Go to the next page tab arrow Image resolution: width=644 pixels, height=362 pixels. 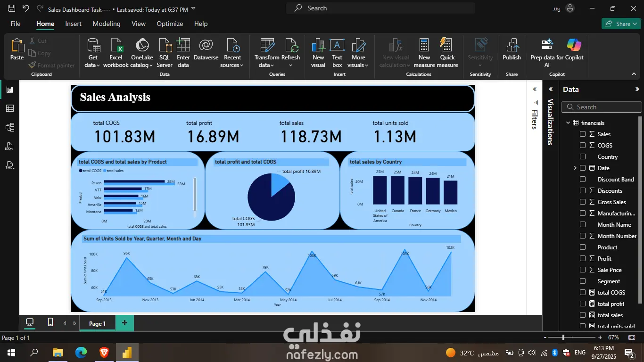(x=74, y=323)
